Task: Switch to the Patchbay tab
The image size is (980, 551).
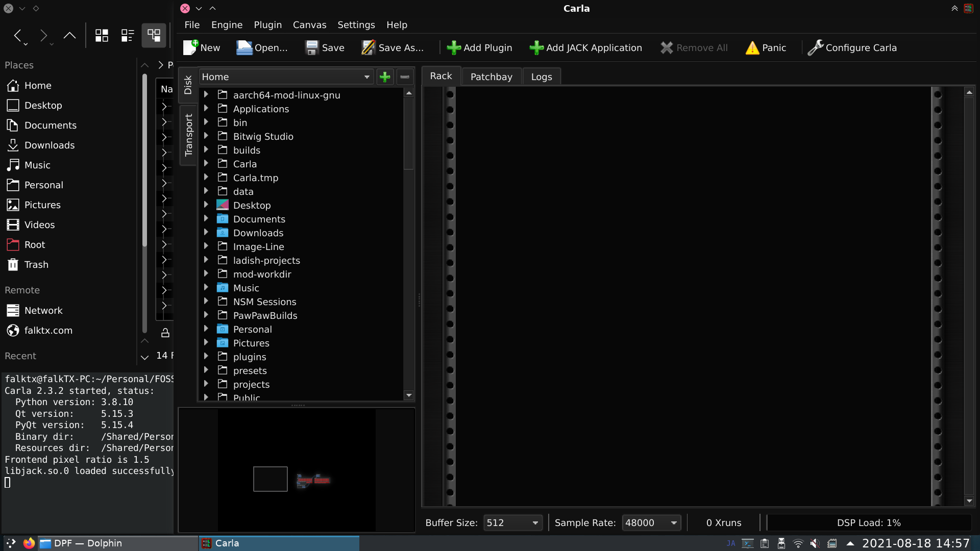Action: click(x=491, y=77)
